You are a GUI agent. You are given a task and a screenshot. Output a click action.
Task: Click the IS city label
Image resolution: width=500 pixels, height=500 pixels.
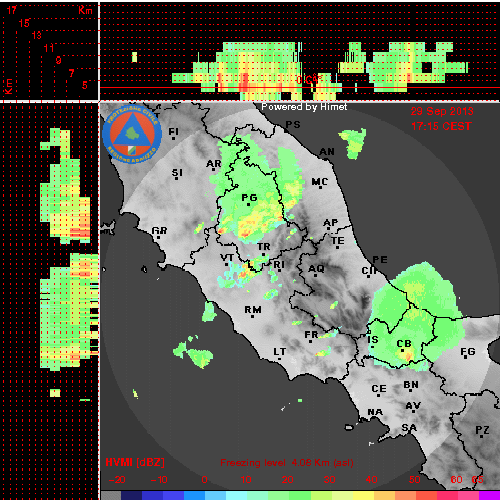click(x=373, y=339)
